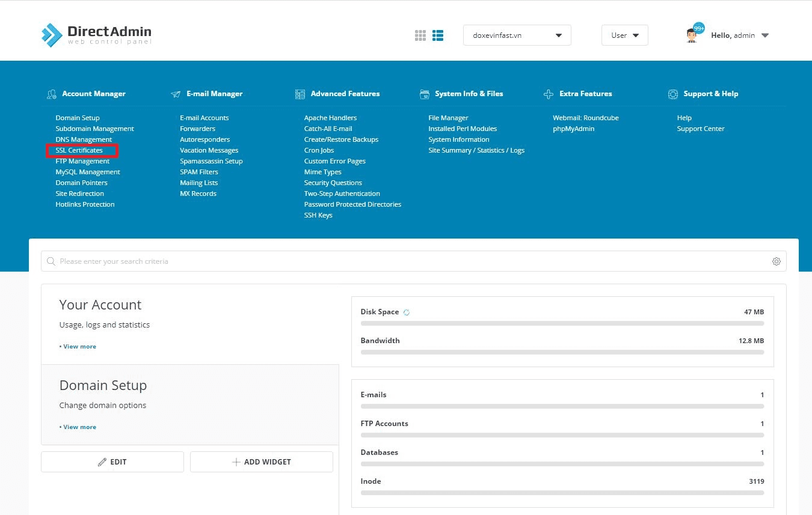Click the admin avatar notification icon
Screen dimensions: 812x515
694,34
